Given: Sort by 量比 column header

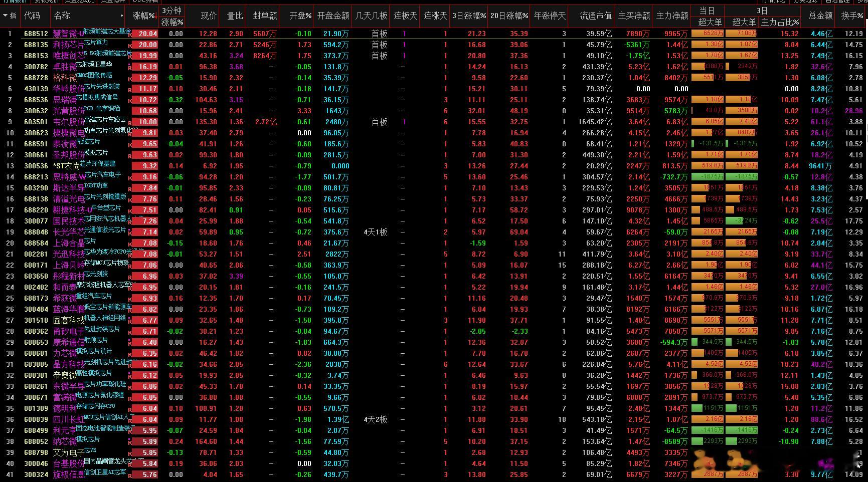Looking at the screenshot, I should [235, 16].
